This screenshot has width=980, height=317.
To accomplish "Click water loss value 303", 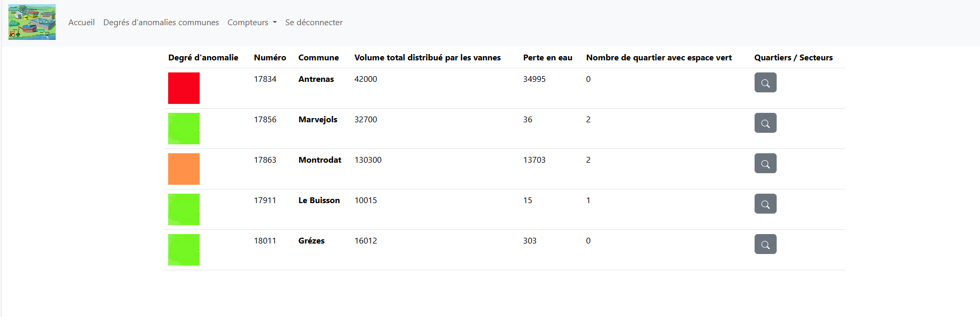I will click(530, 241).
